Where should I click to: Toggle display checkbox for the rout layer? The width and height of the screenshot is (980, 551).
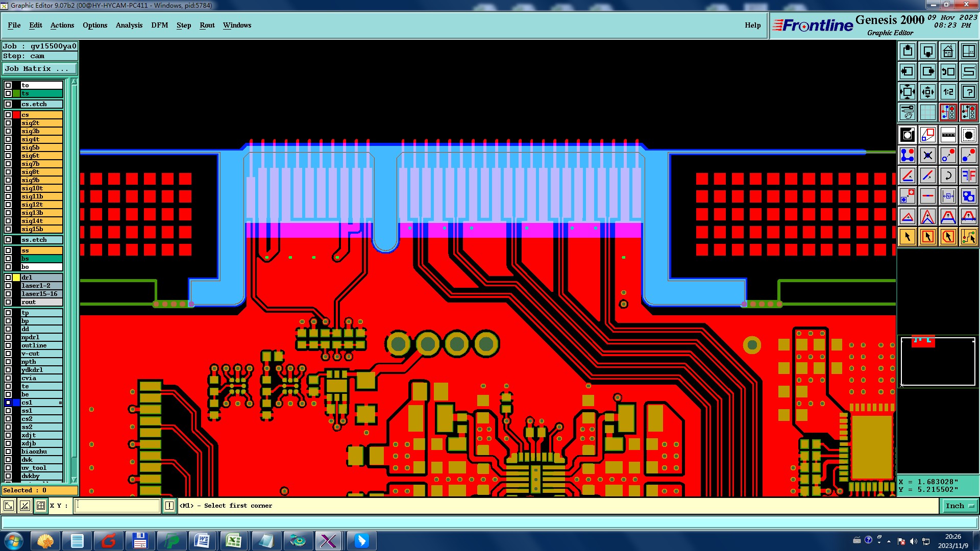tap(8, 302)
